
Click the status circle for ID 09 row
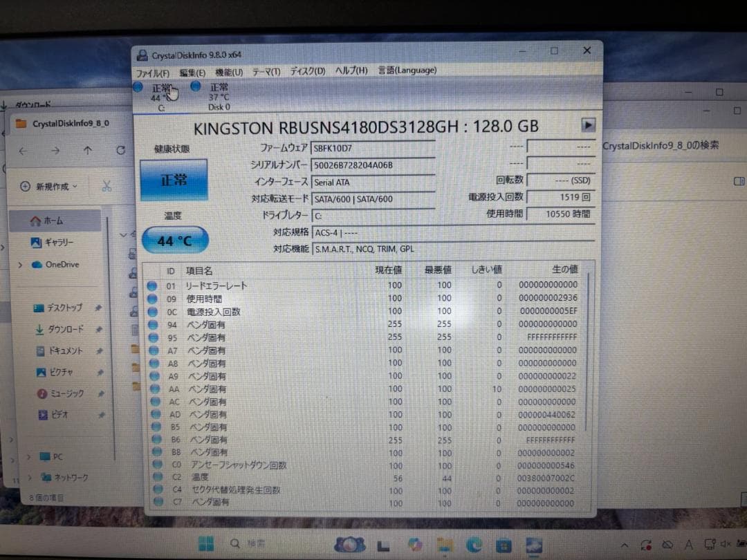click(152, 299)
